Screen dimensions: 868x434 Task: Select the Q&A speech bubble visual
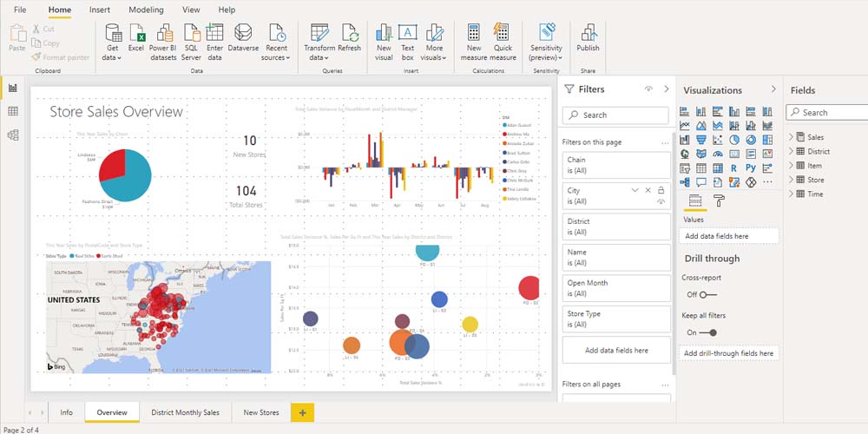point(701,182)
